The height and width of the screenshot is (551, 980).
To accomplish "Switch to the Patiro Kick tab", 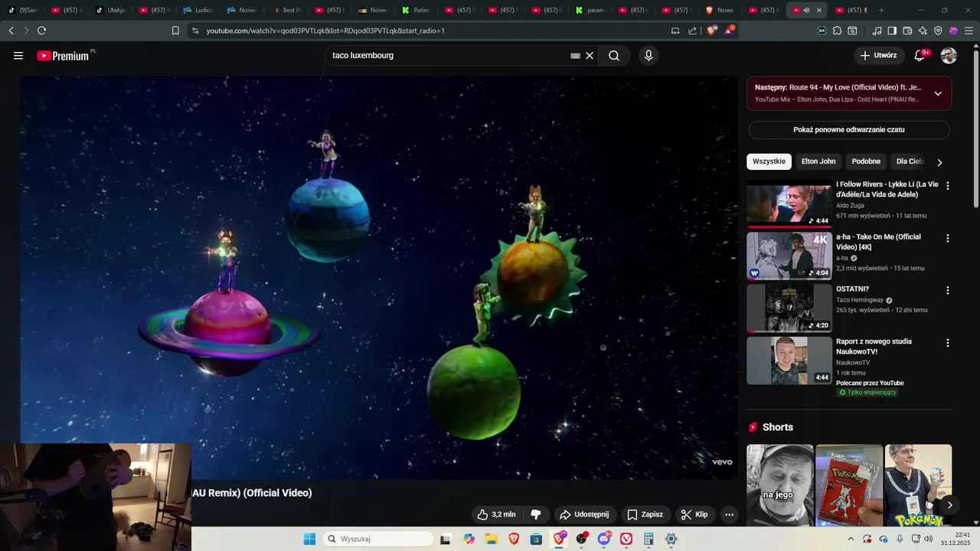I will click(416, 10).
